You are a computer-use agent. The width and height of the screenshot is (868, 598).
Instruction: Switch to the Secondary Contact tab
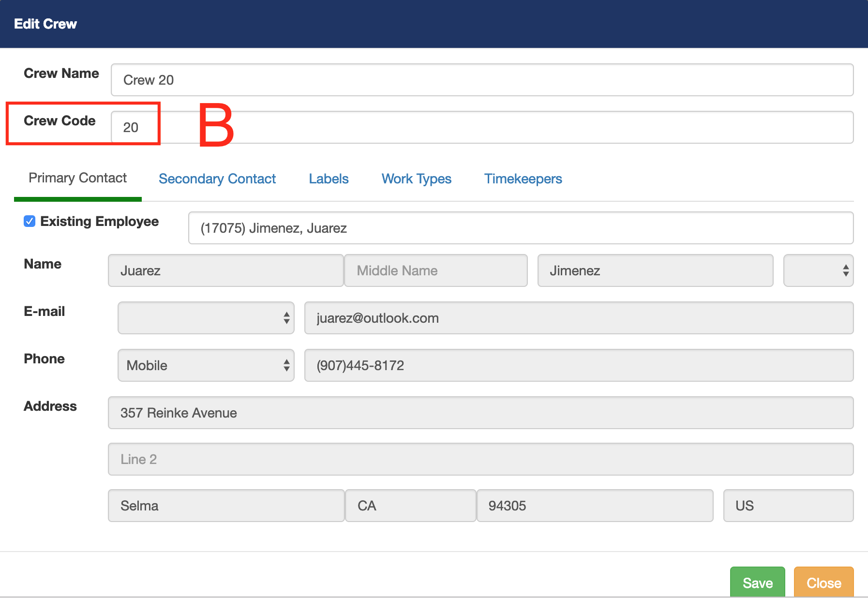point(217,179)
